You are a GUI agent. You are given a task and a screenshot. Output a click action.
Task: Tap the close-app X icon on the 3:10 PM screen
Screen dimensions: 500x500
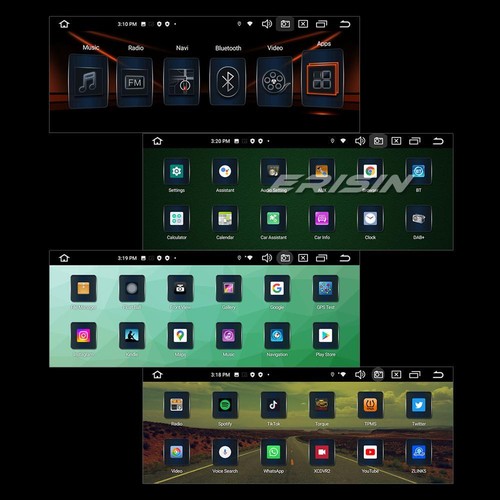coord(303,24)
